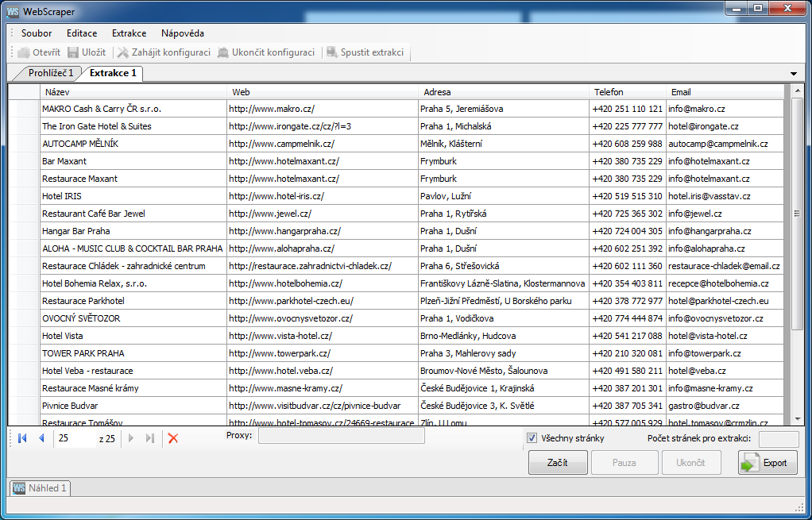812x520 pixels.
Task: Click the red X delete icon
Action: [x=173, y=438]
